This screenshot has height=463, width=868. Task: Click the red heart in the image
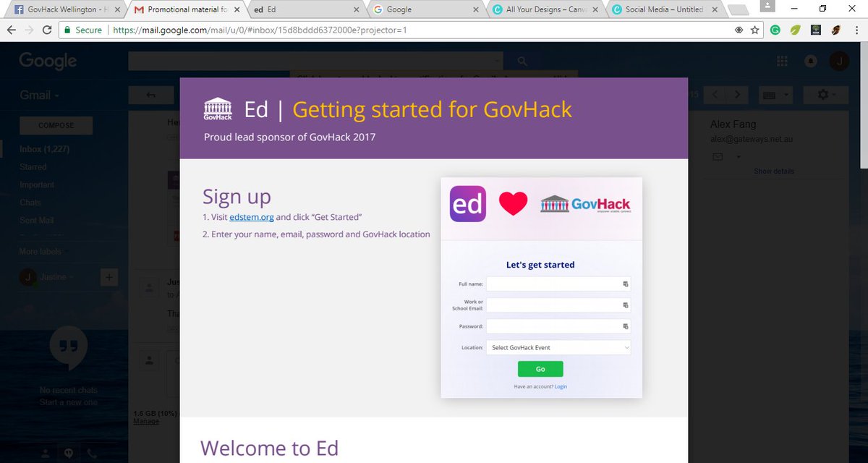click(514, 204)
